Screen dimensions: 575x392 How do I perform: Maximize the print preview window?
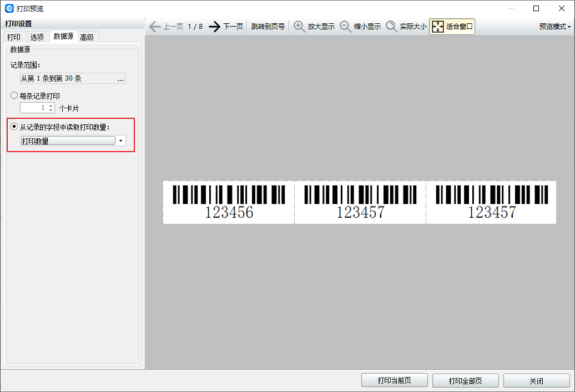pos(536,8)
